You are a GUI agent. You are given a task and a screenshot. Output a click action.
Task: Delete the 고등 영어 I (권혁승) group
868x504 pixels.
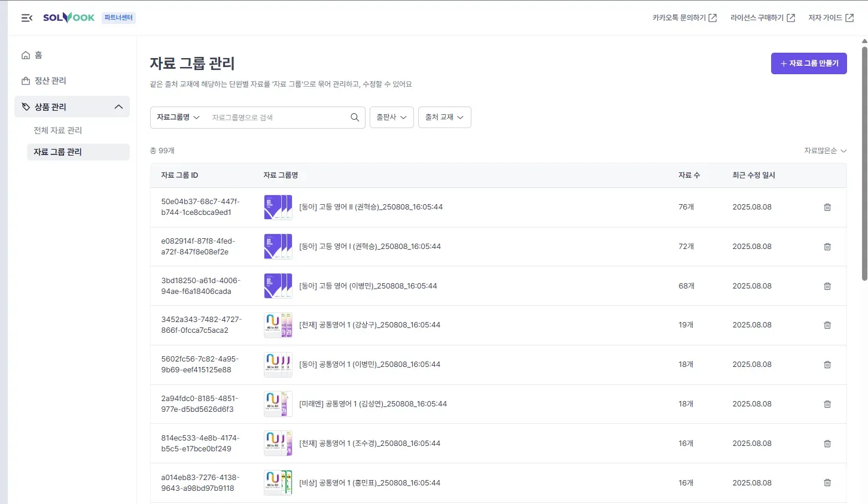[x=827, y=247]
